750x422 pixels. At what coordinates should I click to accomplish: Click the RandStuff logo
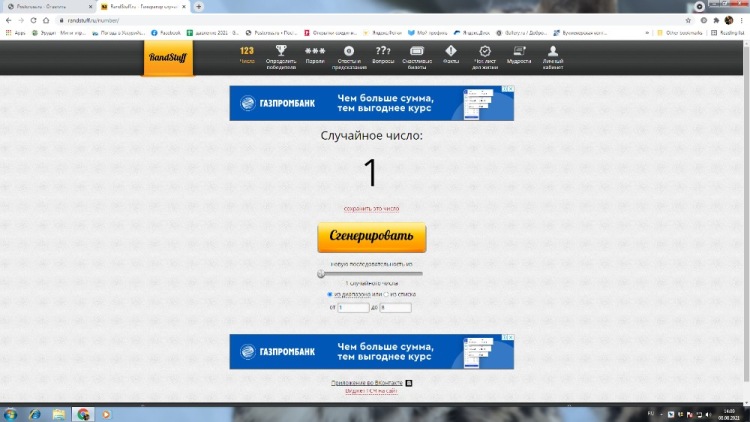pyautogui.click(x=164, y=58)
